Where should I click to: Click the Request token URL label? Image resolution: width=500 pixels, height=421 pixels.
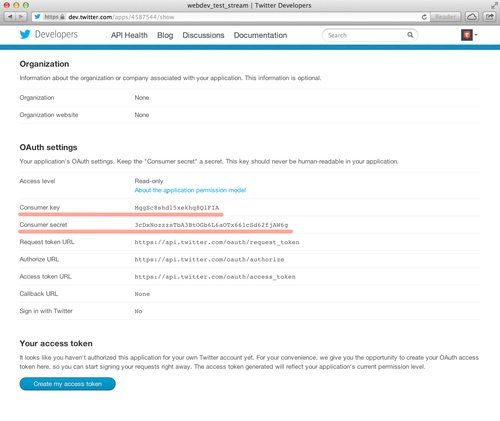(x=47, y=242)
